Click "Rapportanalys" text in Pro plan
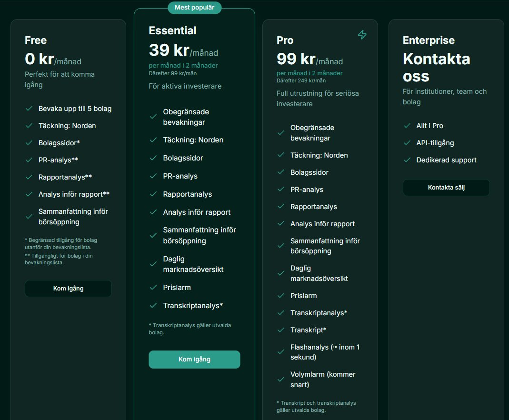 click(x=314, y=207)
